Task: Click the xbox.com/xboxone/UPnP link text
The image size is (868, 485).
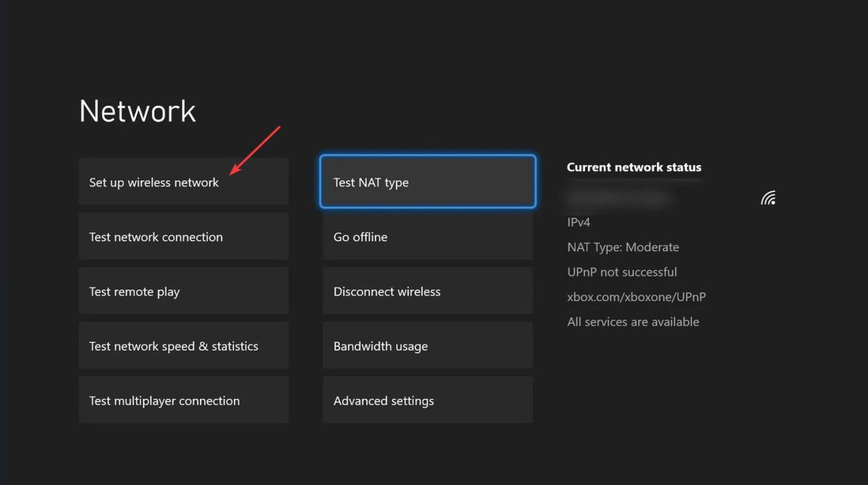Action: [636, 297]
